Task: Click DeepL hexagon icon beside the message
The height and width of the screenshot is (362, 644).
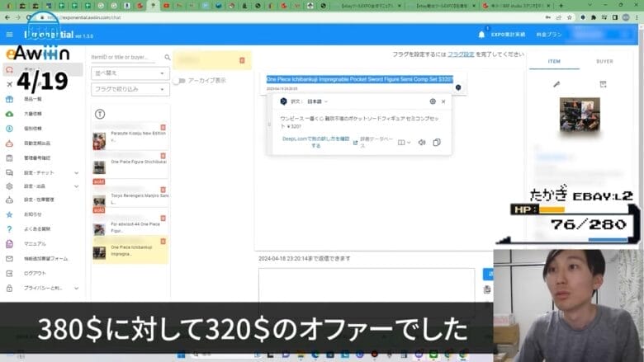Action: point(458,87)
